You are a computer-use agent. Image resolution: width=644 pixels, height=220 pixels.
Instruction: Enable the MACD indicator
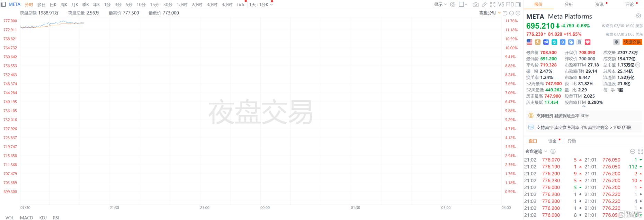click(27, 218)
